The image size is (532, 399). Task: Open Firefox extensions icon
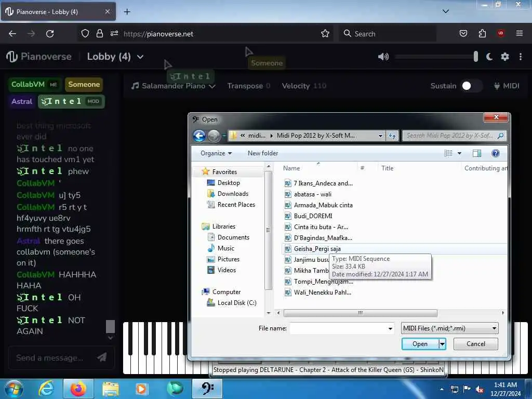click(482, 33)
